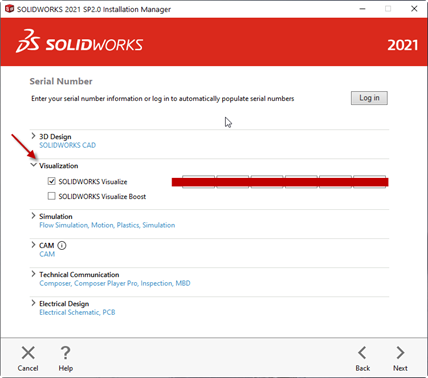Open Help with the question mark icon
This screenshot has height=378, width=428.
click(65, 353)
